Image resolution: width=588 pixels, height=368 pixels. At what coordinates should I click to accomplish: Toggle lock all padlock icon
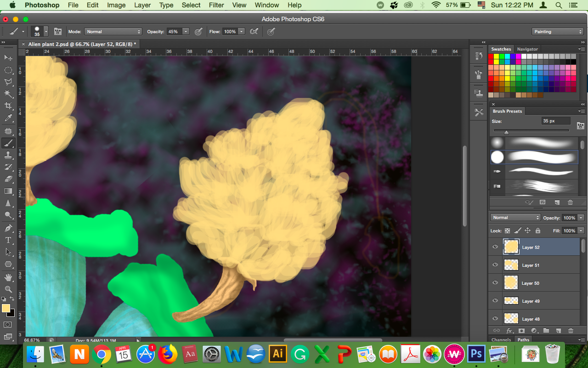[537, 230]
